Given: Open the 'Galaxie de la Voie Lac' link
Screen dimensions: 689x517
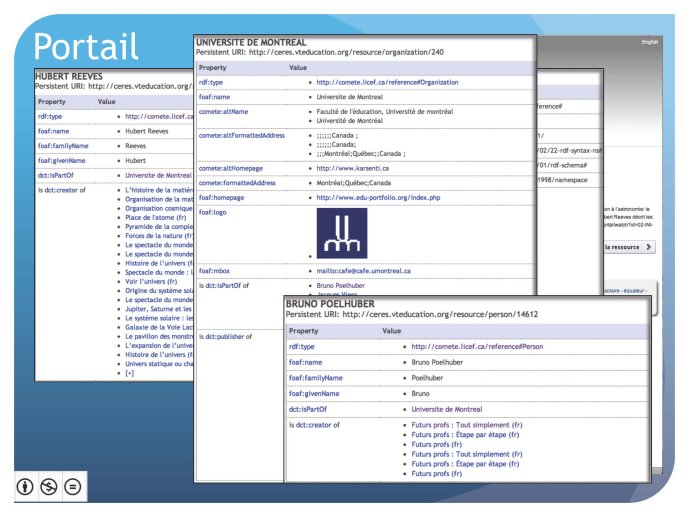Looking at the screenshot, I should coord(159,327).
